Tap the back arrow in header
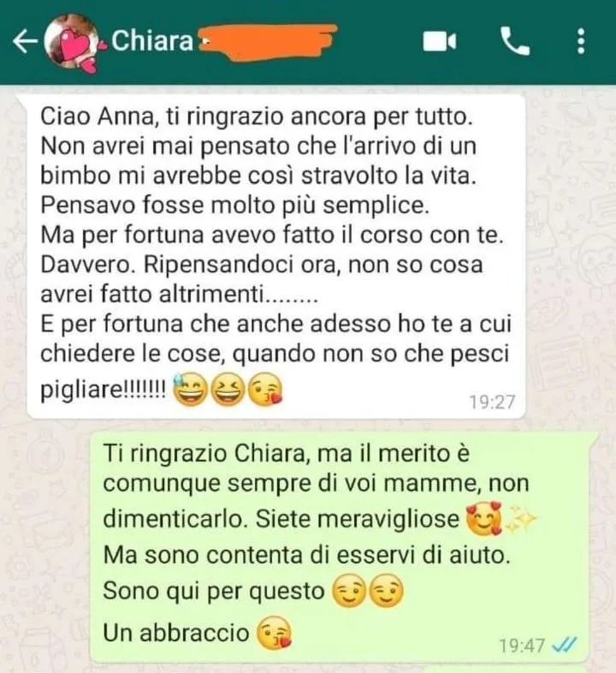Screen dimensions: 616x673 click(25, 42)
